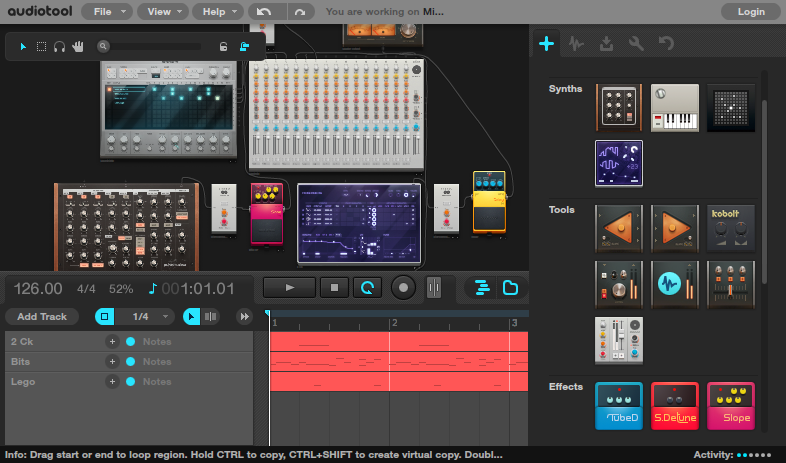This screenshot has width=786, height=463.
Task: Add the purple waveform synth
Action: pos(619,163)
